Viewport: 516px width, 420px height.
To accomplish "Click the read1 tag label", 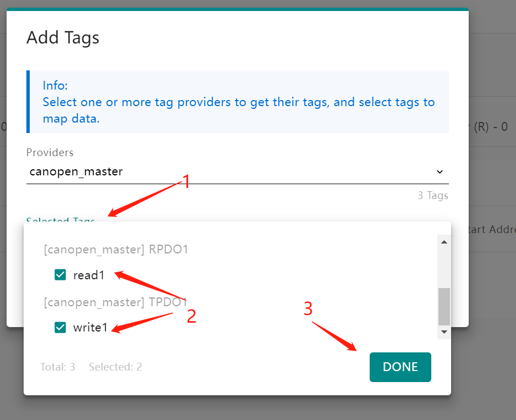I will coord(89,275).
